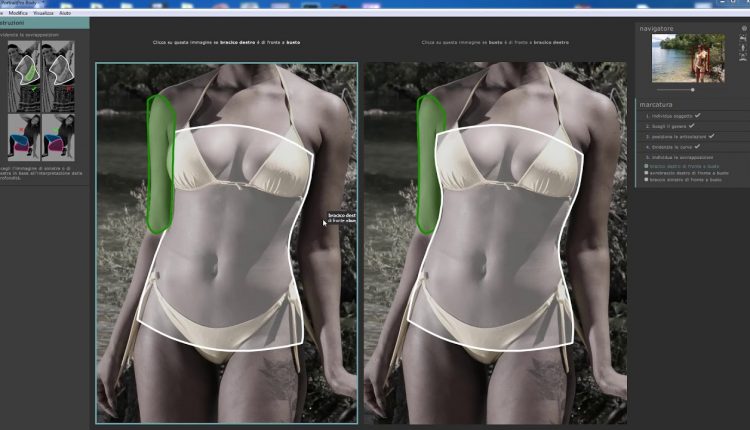Click the navigatore zoom slider handle
Viewport: 750px width, 430px height.
[x=692, y=89]
